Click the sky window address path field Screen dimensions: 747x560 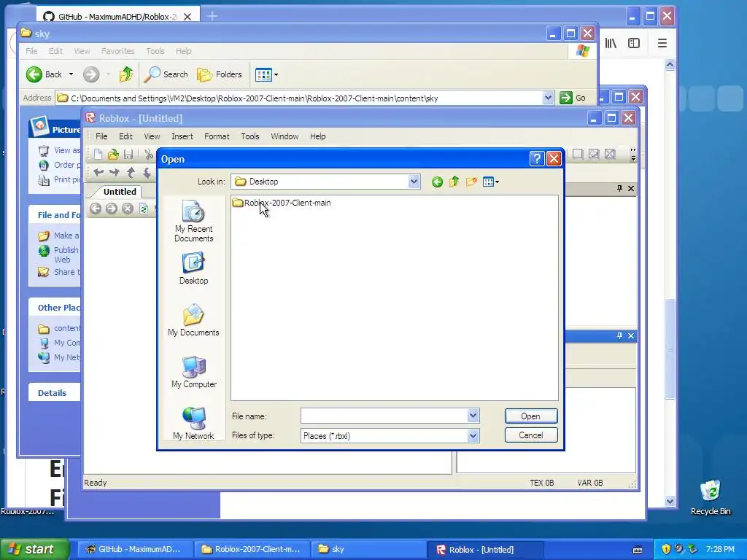(x=299, y=98)
